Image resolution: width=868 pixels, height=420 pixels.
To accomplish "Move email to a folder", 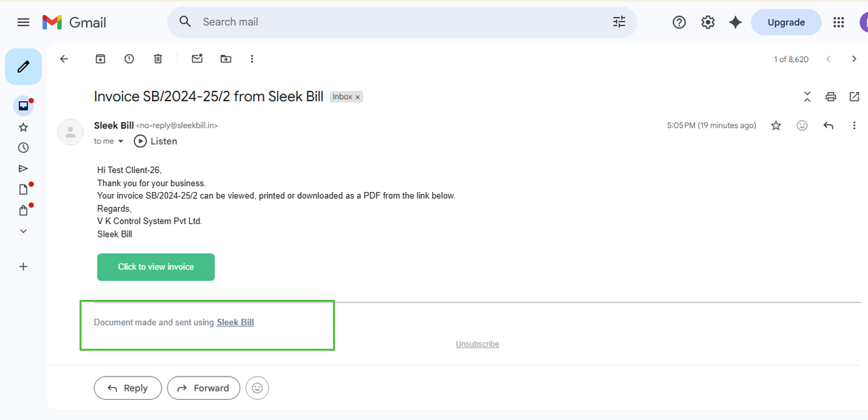I will click(x=226, y=59).
